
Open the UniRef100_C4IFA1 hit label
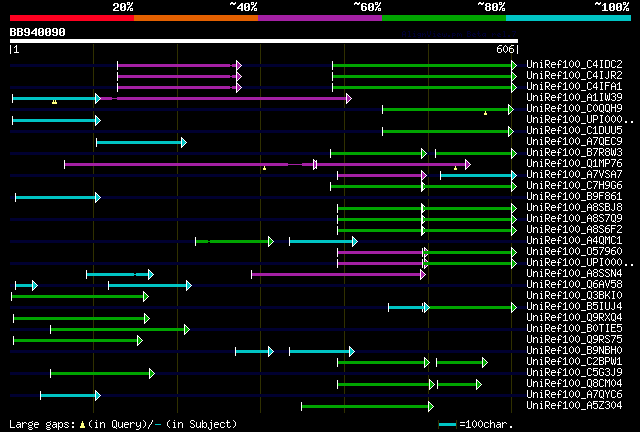(x=574, y=86)
